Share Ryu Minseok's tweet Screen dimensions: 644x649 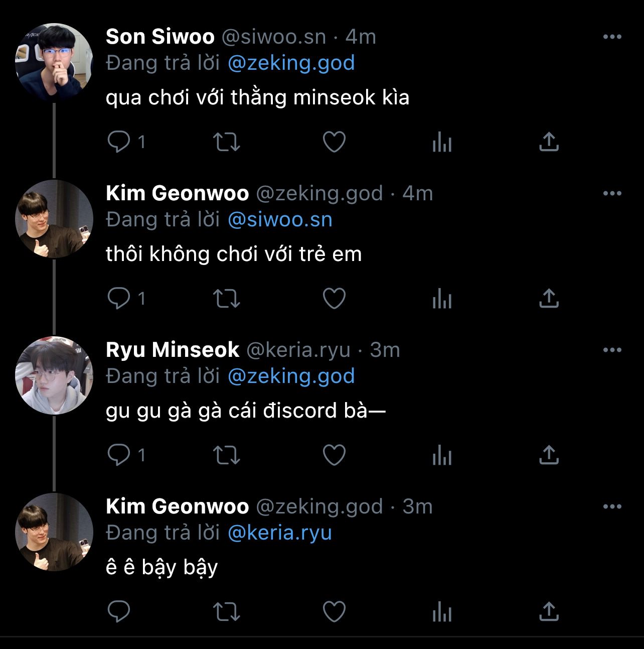click(x=549, y=455)
